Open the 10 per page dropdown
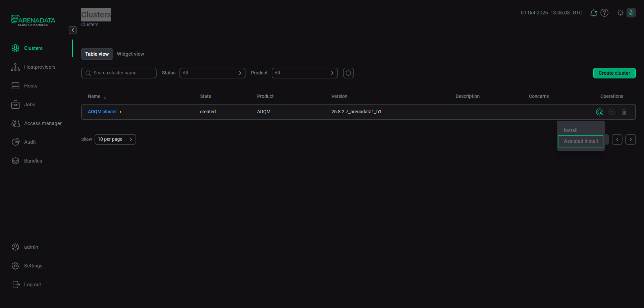644x308 pixels. point(115,139)
